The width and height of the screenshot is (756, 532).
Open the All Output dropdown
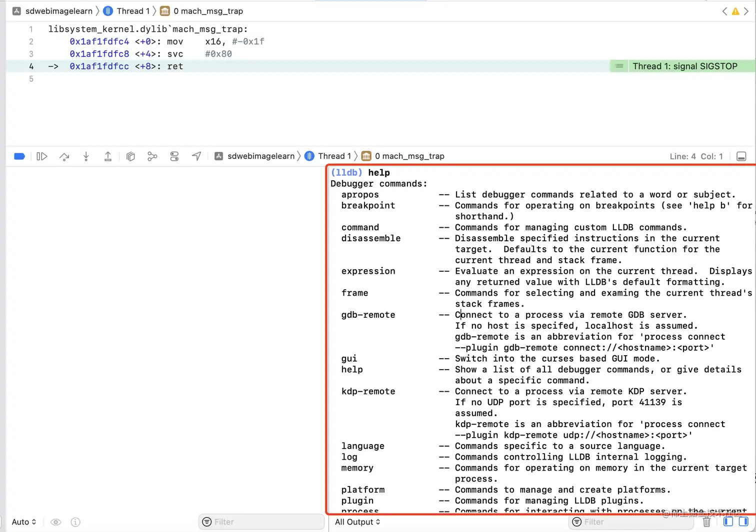[x=357, y=522]
